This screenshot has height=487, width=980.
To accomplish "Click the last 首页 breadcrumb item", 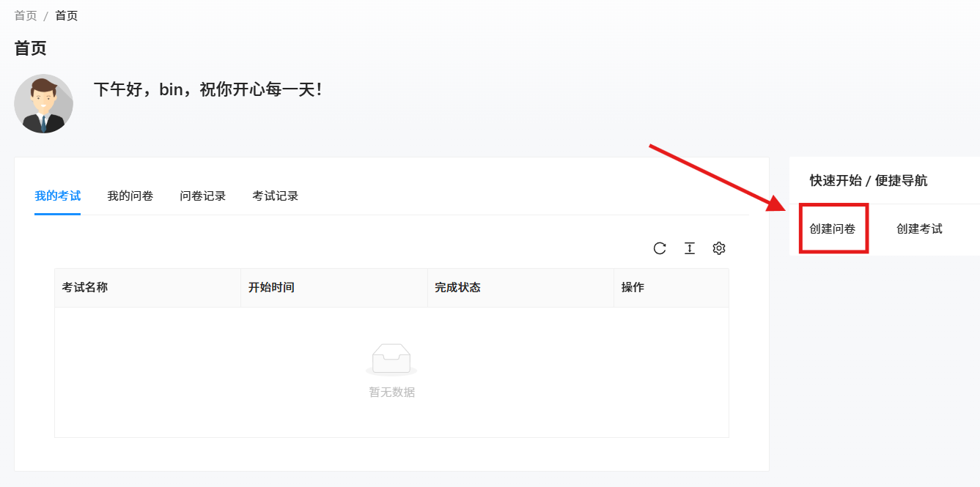I will (x=67, y=15).
